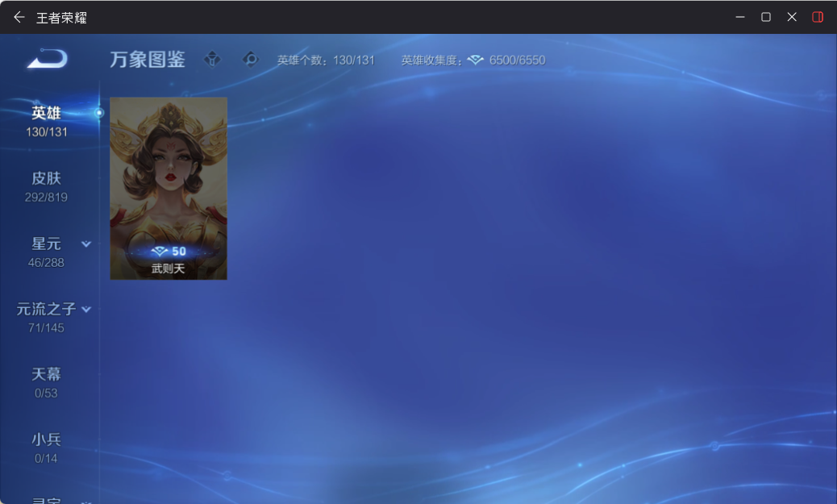Click the back arrow beside 王者荣耀 title
This screenshot has width=837, height=504.
coord(19,17)
